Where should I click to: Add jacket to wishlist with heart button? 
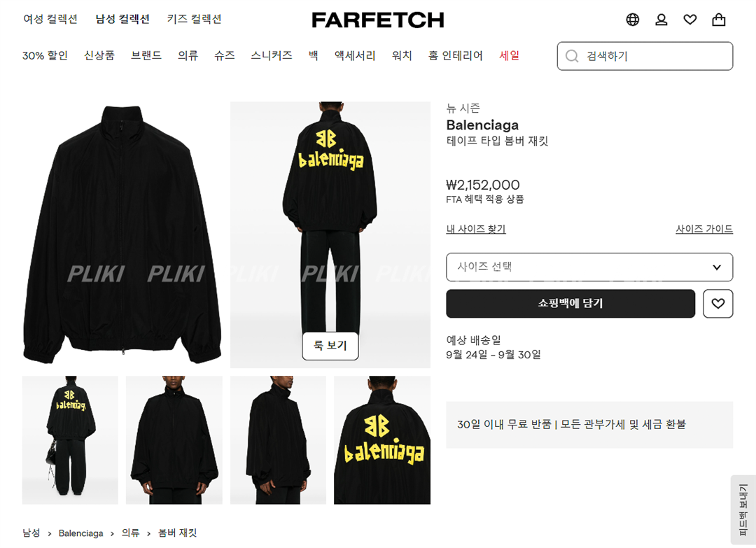click(x=718, y=303)
